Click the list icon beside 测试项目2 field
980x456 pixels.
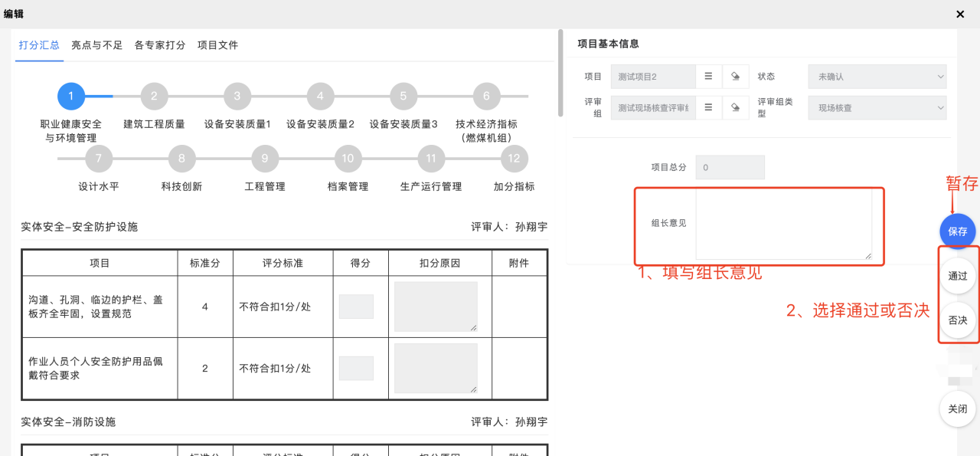pos(708,77)
